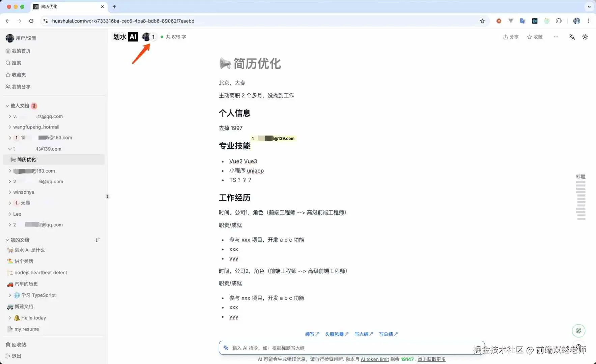Screen dimensions: 596x364
Task: Expand the wangfupeng_hotmail folder
Action: [x=9, y=127]
